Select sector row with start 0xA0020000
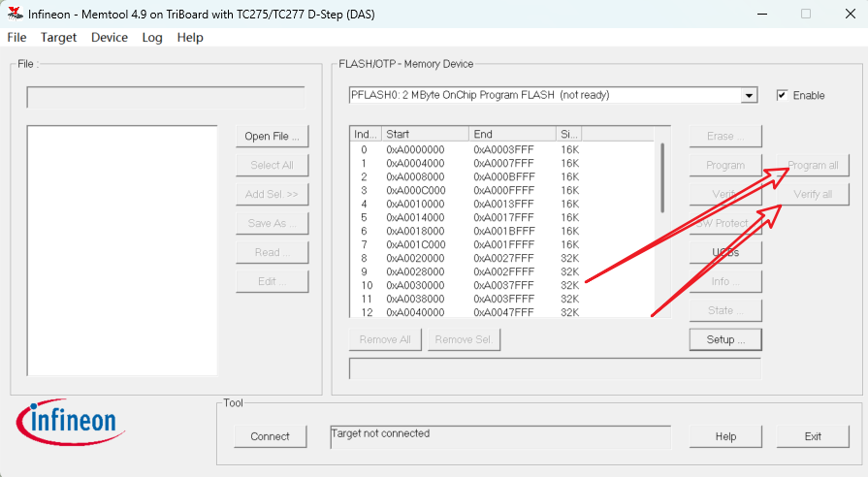Image resolution: width=868 pixels, height=477 pixels. point(502,258)
